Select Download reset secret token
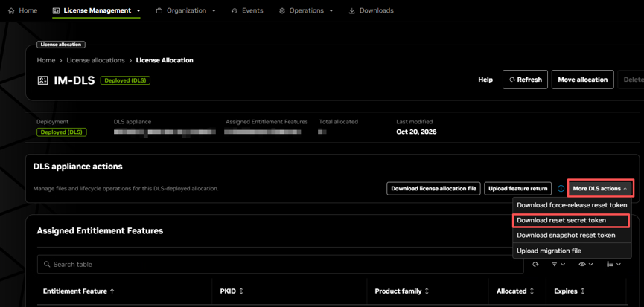Screen dimensions: 644x307 571,220
